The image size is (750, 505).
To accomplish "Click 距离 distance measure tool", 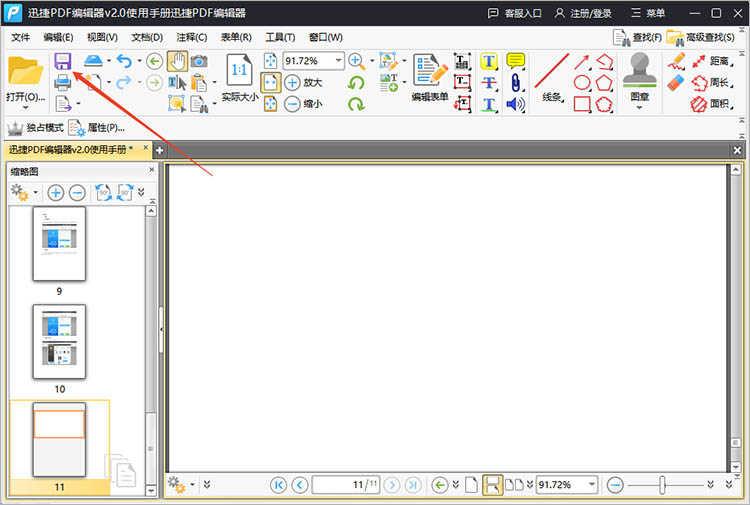I will (713, 61).
